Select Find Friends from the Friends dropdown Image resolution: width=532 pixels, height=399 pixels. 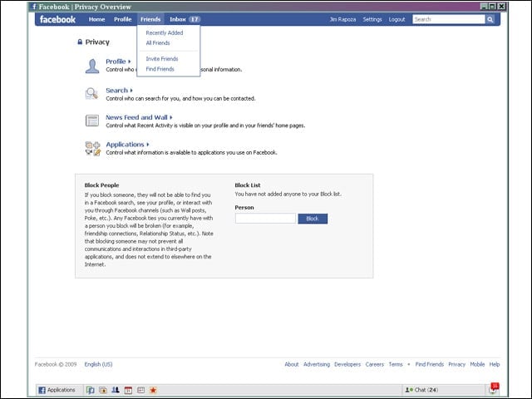(x=160, y=69)
